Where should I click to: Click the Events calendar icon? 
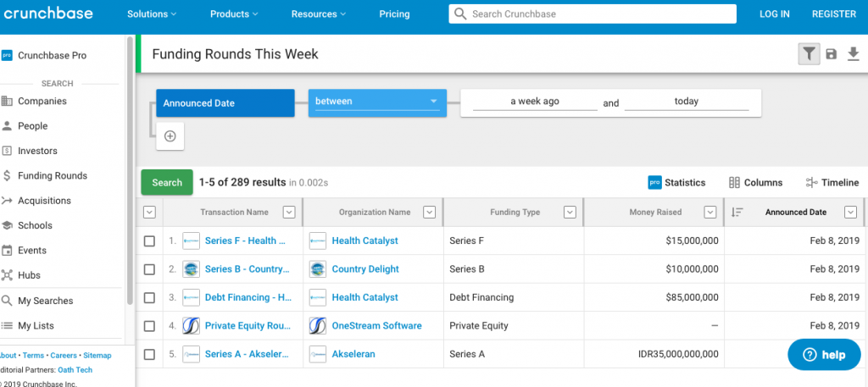7,250
